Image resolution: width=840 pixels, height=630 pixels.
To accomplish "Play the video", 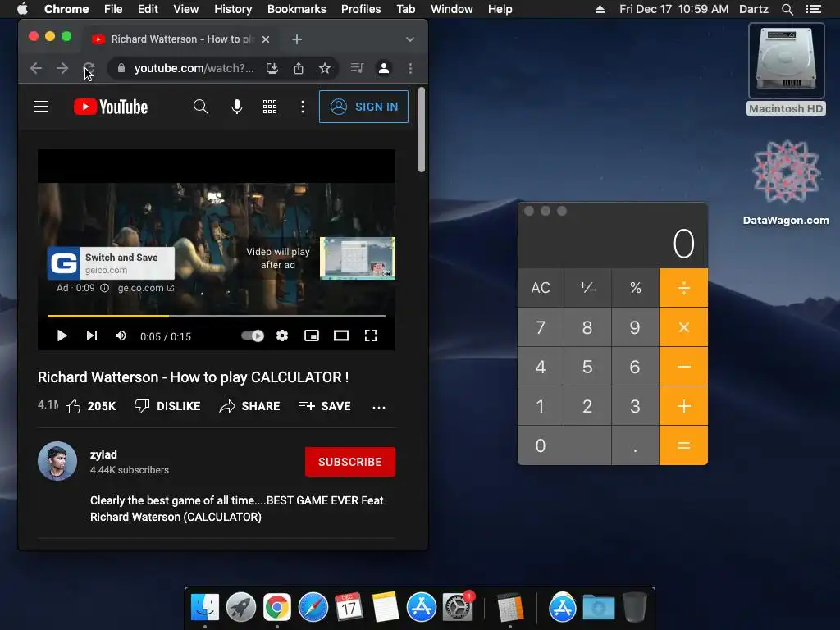I will (62, 336).
